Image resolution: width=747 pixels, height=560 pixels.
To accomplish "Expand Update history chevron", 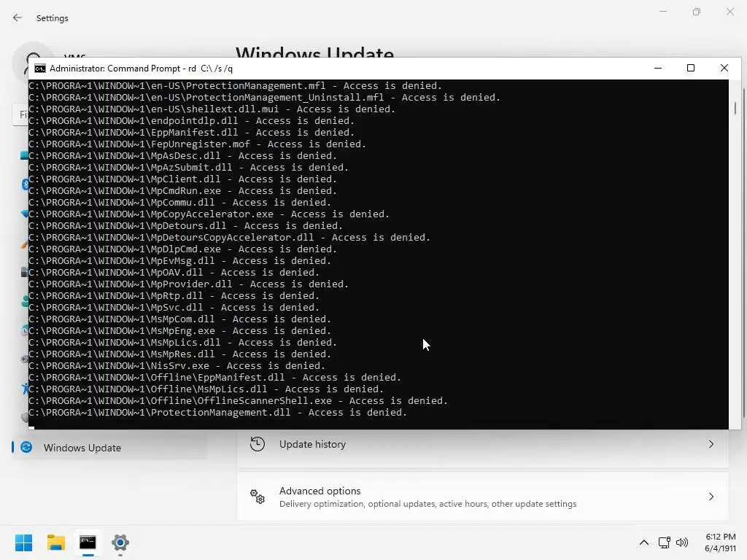I will pos(711,444).
